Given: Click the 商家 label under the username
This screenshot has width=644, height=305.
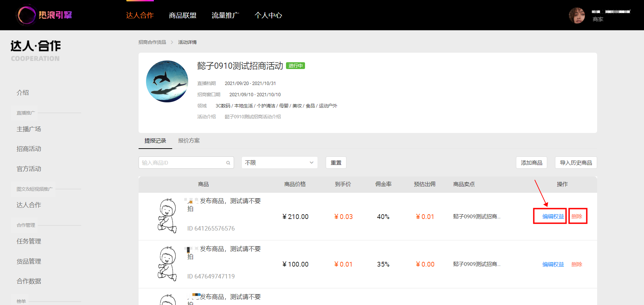Looking at the screenshot, I should [598, 19].
